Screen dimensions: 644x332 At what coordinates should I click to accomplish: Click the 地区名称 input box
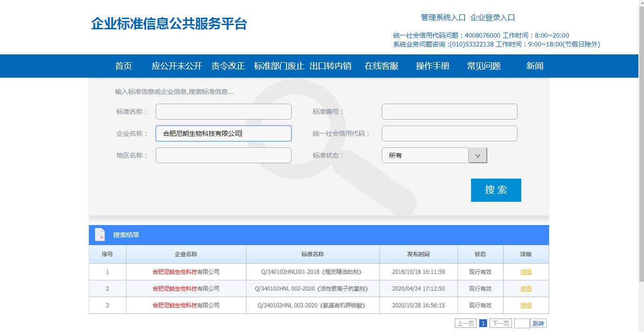point(223,155)
